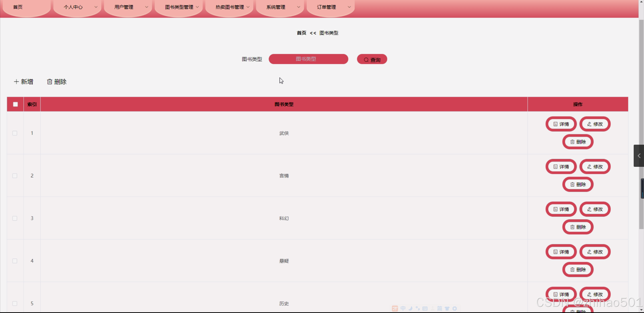644x313 pixels.
Task: Delete the 科幻 row
Action: 578,227
